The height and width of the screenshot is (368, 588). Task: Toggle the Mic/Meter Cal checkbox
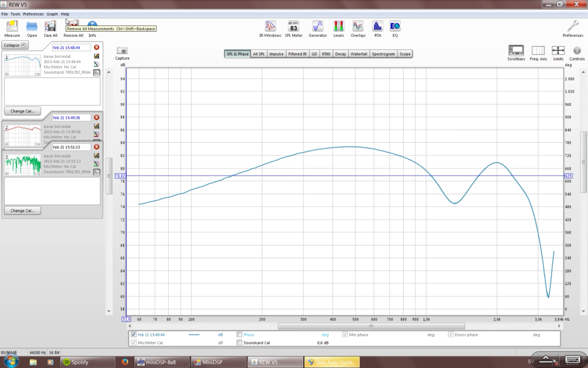[x=133, y=343]
